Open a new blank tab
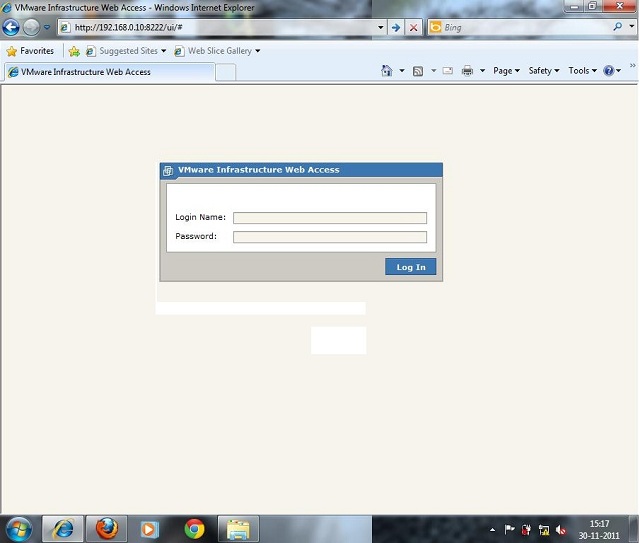The height and width of the screenshot is (543, 640). pyautogui.click(x=225, y=73)
